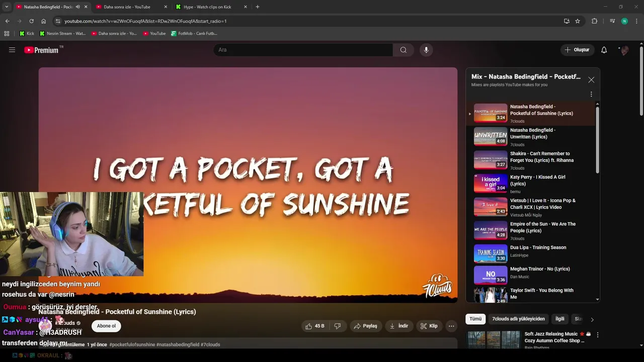Click the playlist panel scrollbar
The width and height of the screenshot is (644, 362).
(598, 141)
